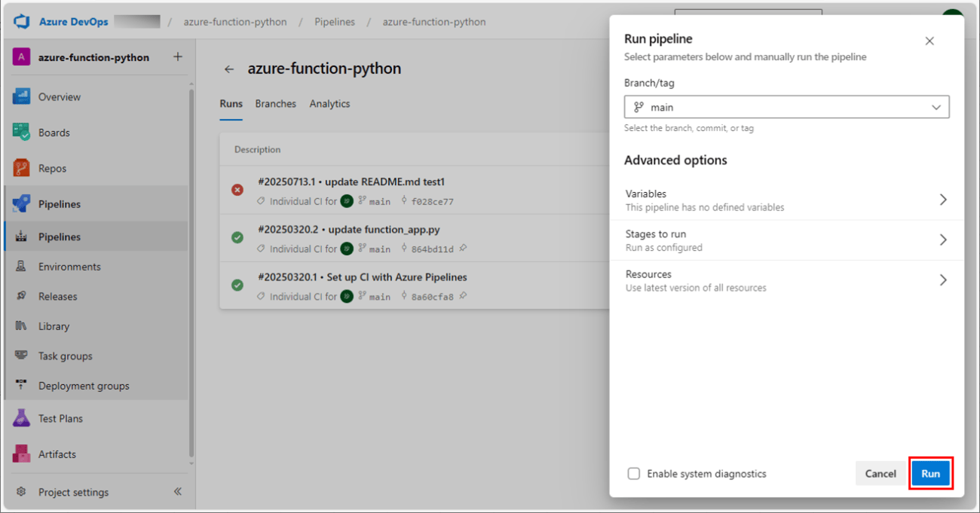Open the Branch/tag main dropdown

coord(786,107)
